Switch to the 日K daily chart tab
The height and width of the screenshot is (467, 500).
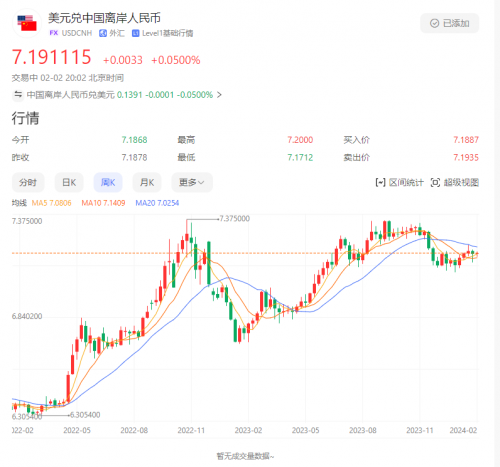tap(69, 183)
